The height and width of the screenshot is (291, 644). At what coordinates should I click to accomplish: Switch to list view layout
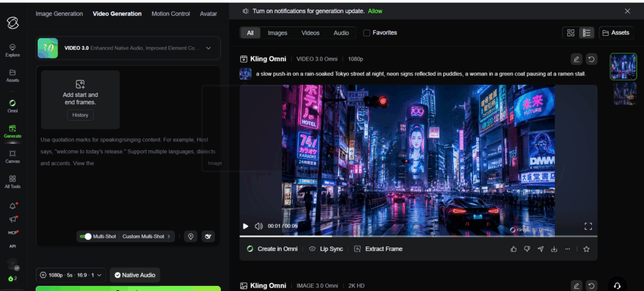(x=587, y=33)
